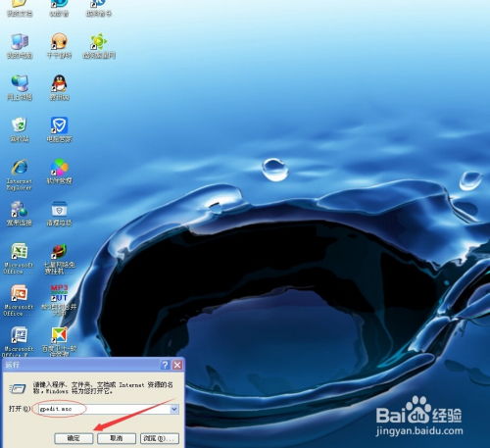Close the Run dialog with X
This screenshot has height=448, width=490.
pyautogui.click(x=177, y=365)
